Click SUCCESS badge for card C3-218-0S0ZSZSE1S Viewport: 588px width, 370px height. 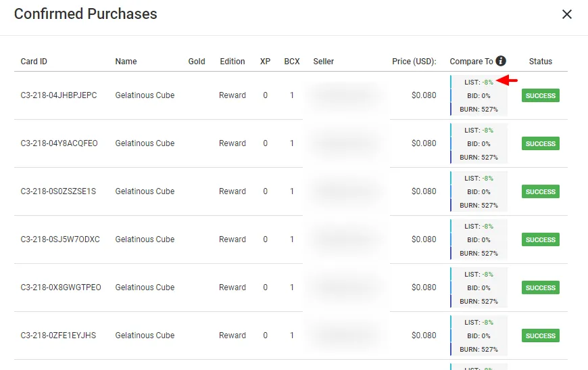point(541,191)
